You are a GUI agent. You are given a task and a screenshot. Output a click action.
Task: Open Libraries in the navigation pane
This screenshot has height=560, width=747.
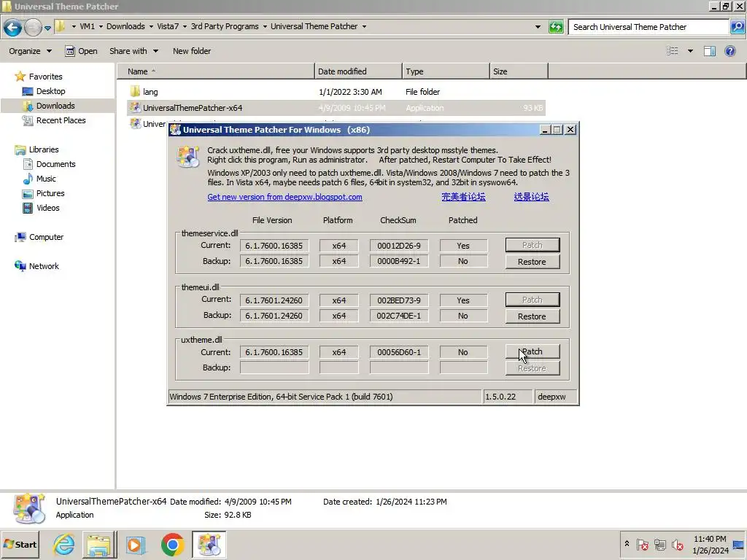[43, 149]
